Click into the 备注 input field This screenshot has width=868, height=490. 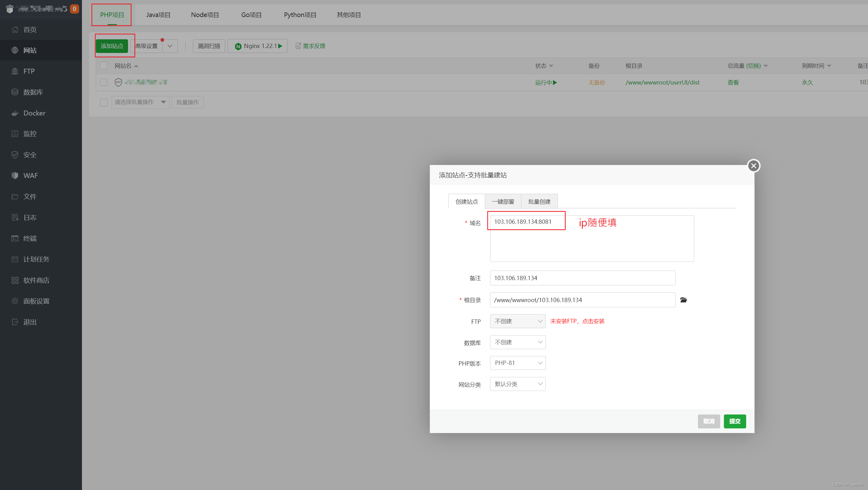tap(582, 278)
